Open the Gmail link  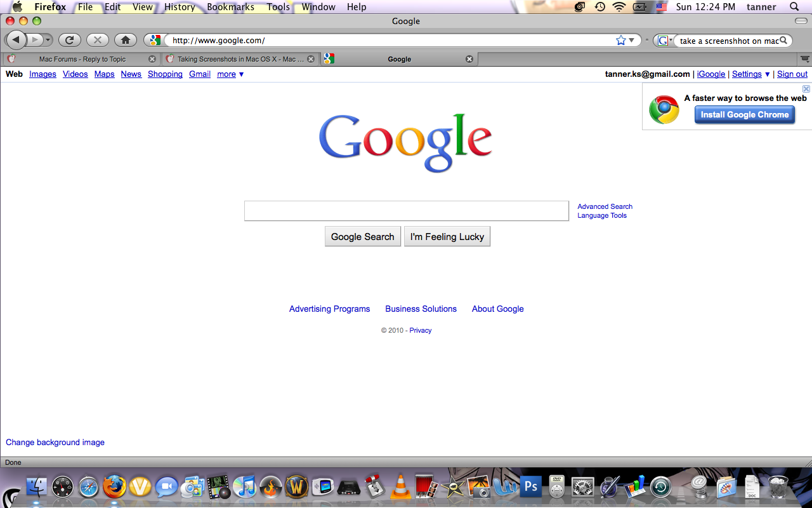(200, 74)
